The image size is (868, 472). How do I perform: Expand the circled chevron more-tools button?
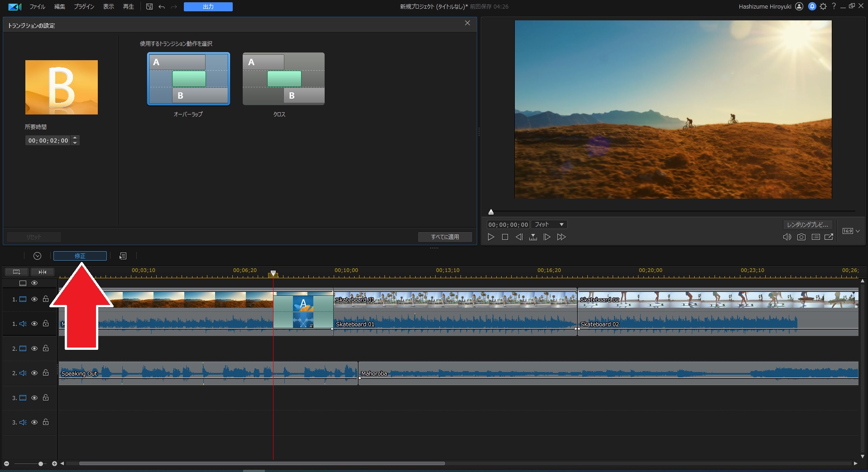pos(38,256)
